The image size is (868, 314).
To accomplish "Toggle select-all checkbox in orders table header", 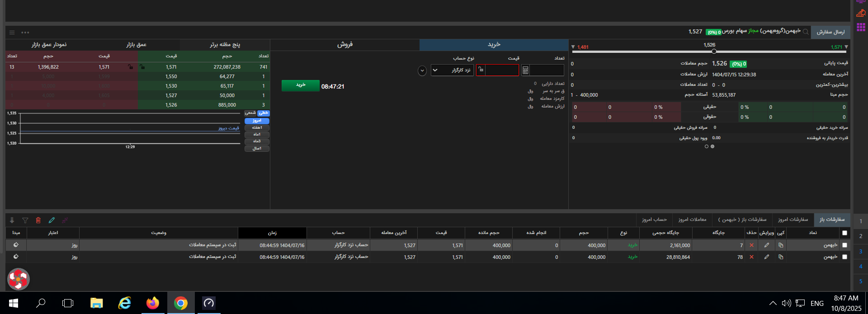I will [x=844, y=233].
